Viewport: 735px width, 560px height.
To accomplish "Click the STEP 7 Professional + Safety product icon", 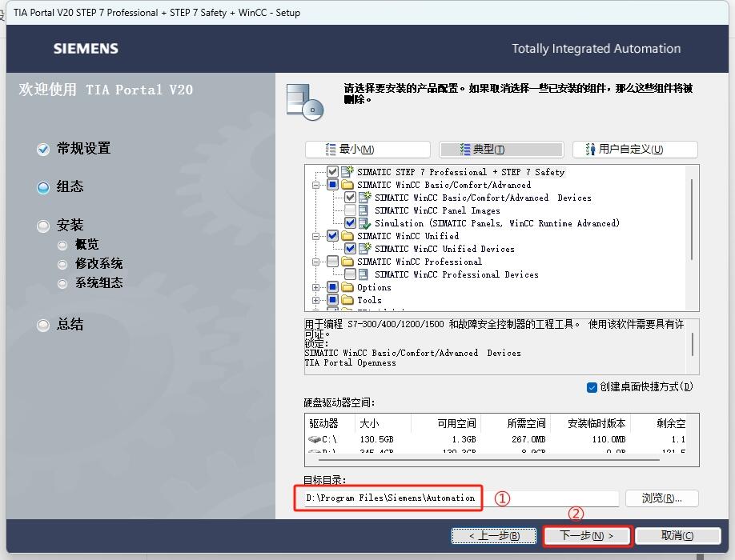I will pos(347,171).
